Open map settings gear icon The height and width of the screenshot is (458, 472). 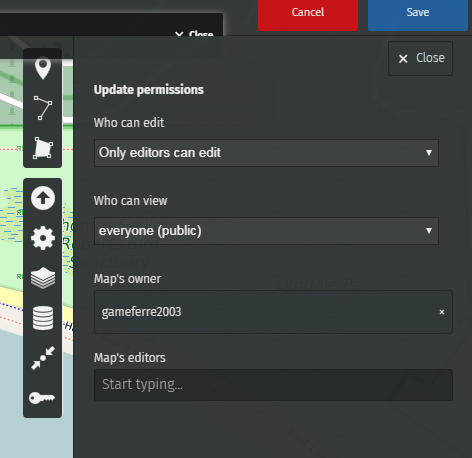coord(43,238)
